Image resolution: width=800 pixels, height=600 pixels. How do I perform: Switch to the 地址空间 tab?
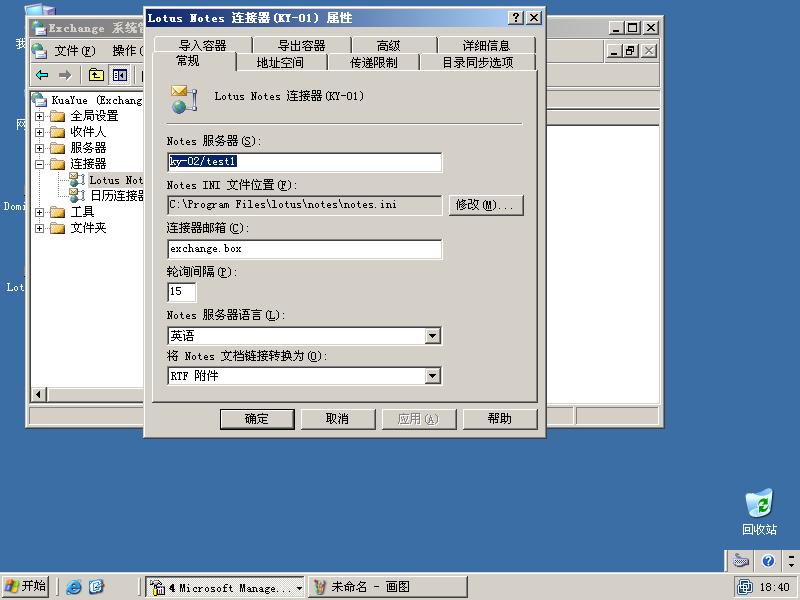click(280, 62)
